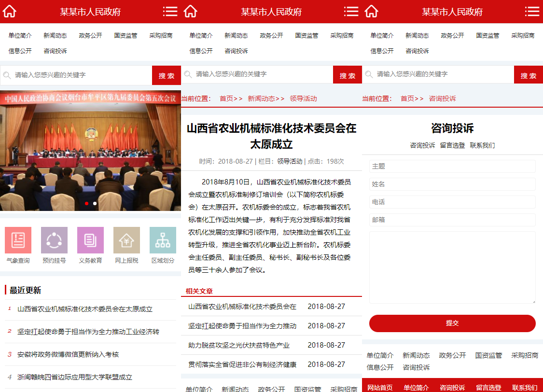Screen dimensions: 543x392
Task: Click breadcrumb 首页>> in the middle panel
Action: pos(231,98)
